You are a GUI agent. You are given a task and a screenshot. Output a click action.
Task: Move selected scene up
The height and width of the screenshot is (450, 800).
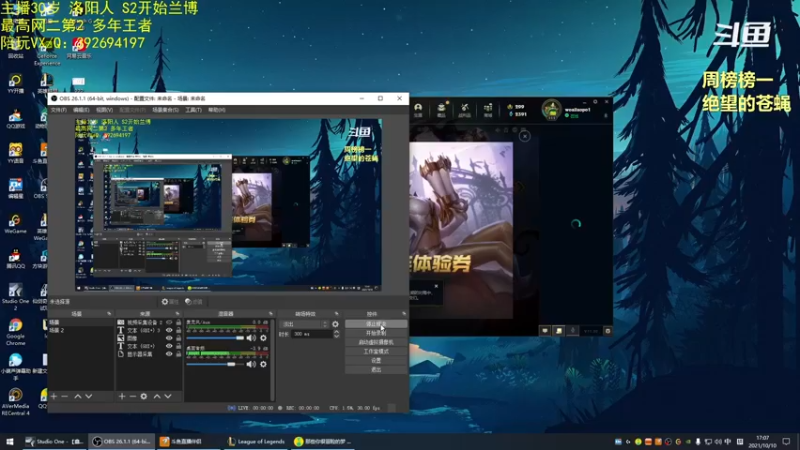point(78,396)
